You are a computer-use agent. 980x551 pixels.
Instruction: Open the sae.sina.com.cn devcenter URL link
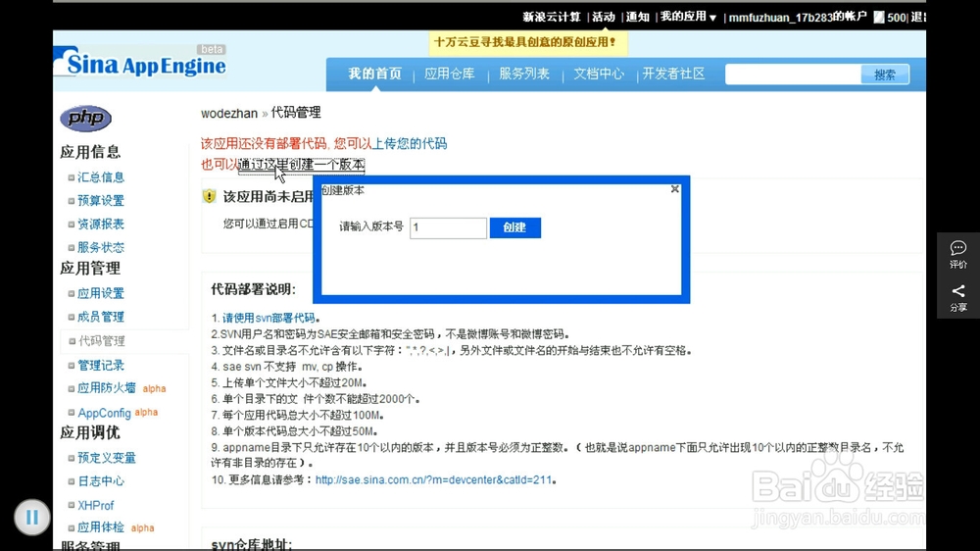coord(433,479)
